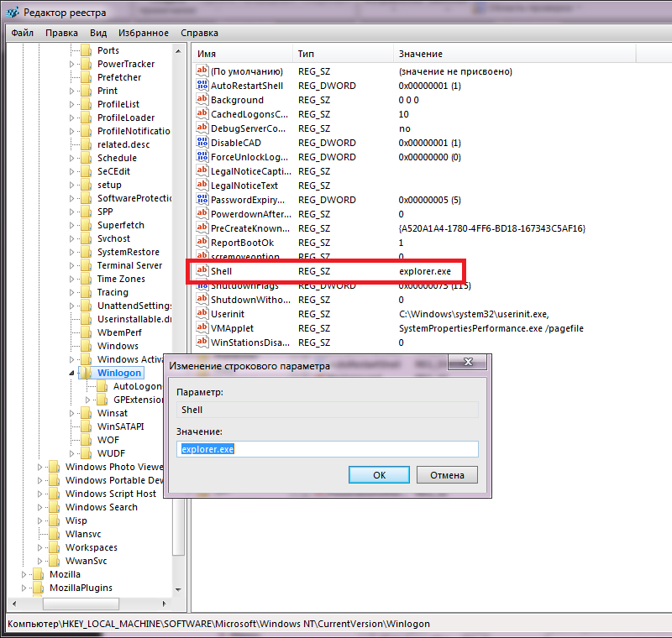Click the AutoLogon folder icon

coord(102,386)
